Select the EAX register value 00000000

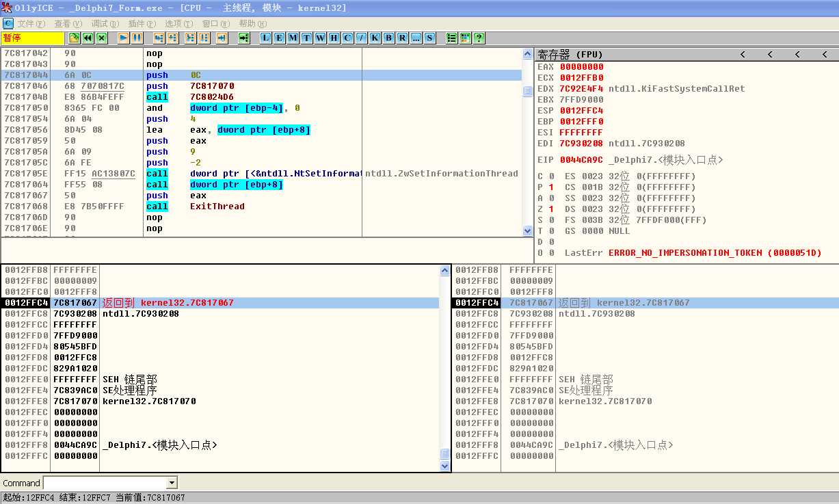click(x=581, y=67)
